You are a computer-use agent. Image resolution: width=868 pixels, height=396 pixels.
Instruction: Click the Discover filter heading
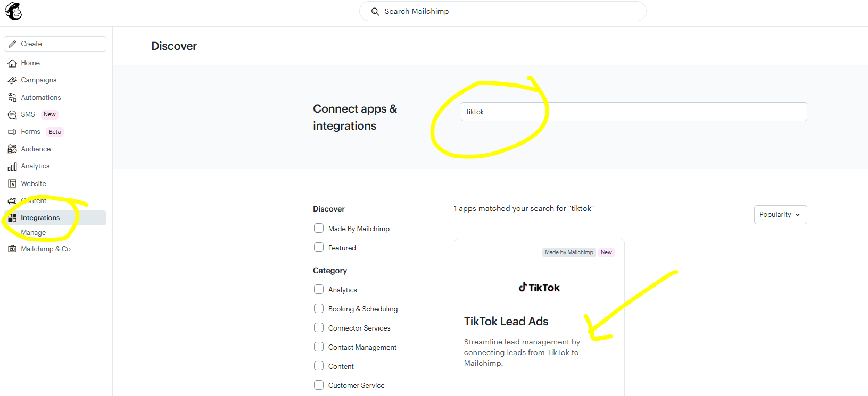[x=329, y=209]
